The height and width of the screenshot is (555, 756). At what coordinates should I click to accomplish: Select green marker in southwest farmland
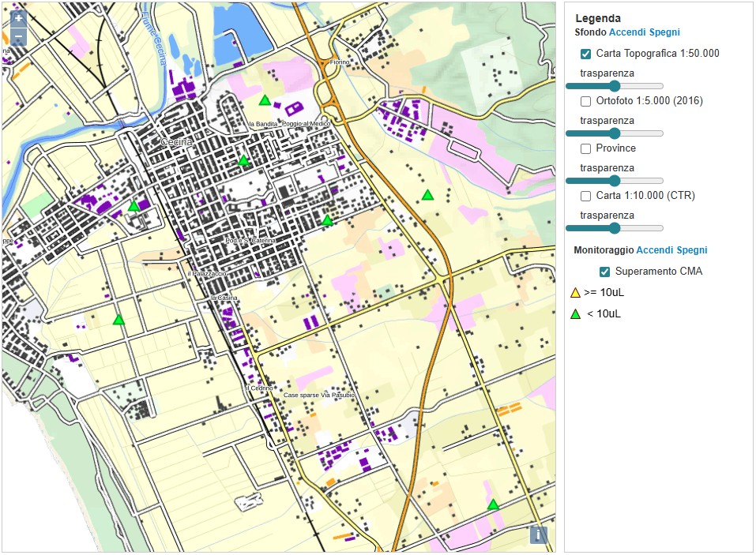point(118,320)
